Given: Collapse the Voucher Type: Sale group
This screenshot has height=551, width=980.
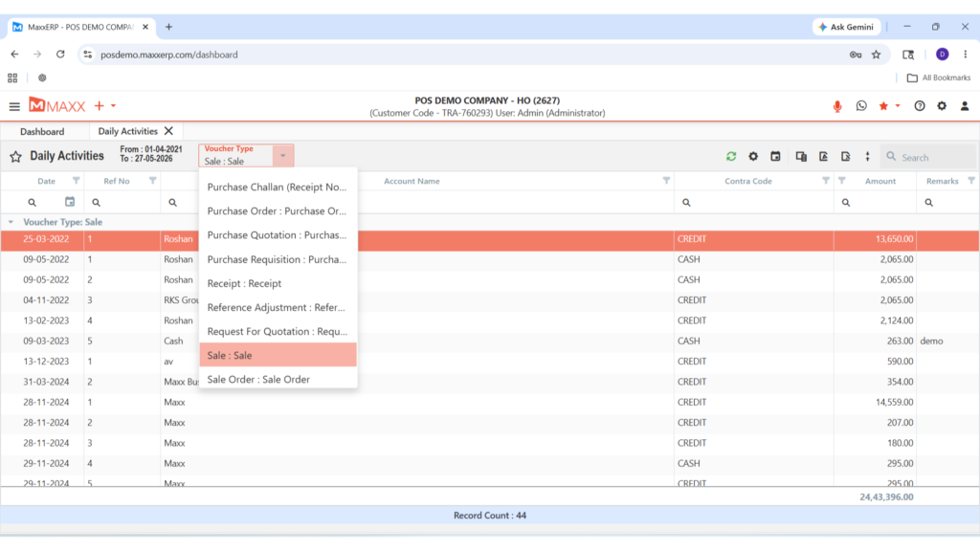Looking at the screenshot, I should pyautogui.click(x=11, y=222).
